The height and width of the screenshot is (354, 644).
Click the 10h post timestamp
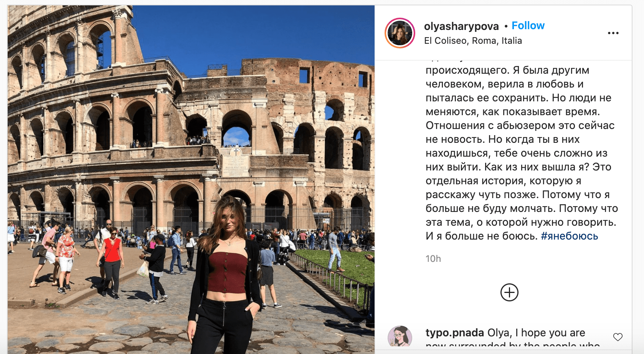click(433, 259)
